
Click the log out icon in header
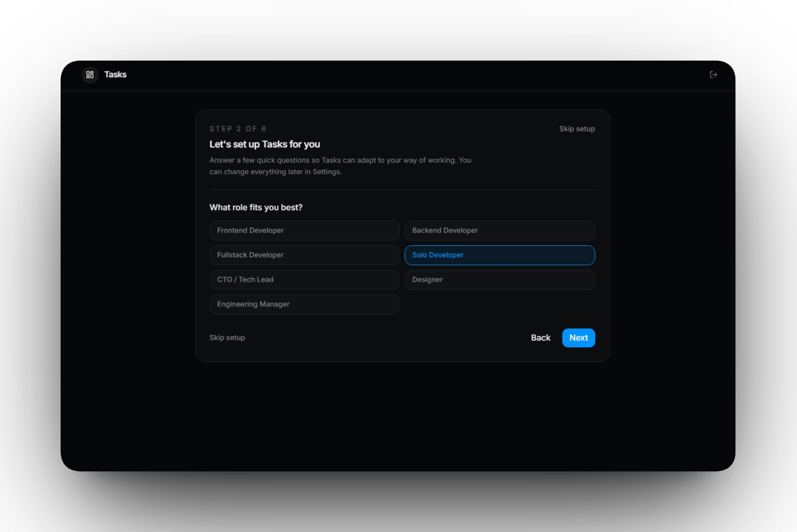(x=713, y=75)
